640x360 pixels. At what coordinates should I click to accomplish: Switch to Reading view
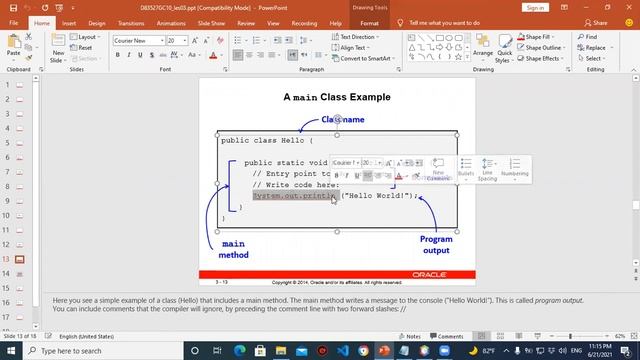click(x=519, y=336)
